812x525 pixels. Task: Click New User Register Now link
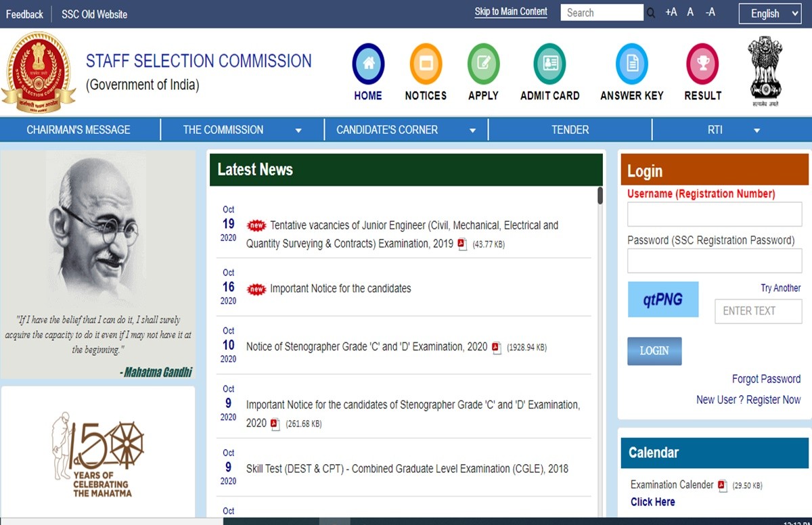point(748,400)
